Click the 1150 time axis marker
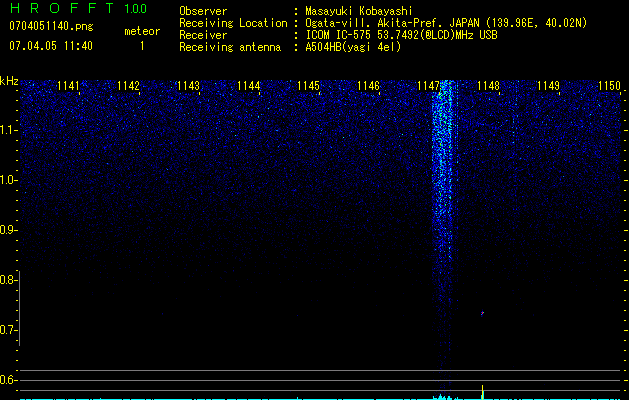The image size is (629, 400). [x=609, y=86]
